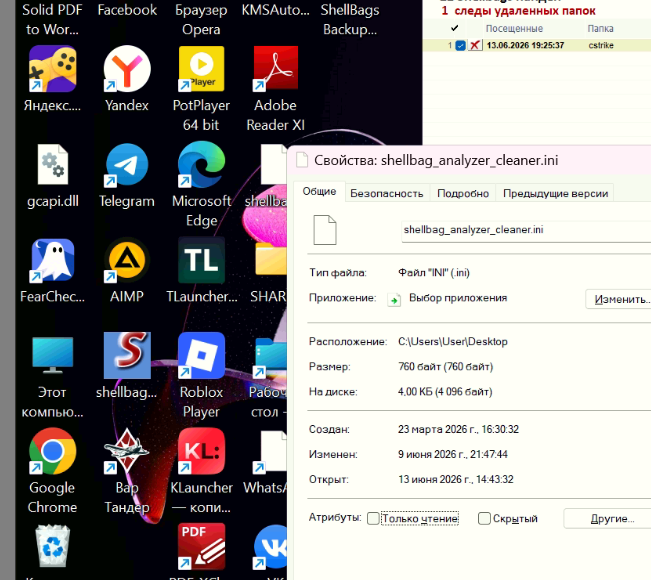Viewport: 651px width, 580px height.
Task: Click the C:\Users\User\Desktop location text
Action: tap(453, 341)
